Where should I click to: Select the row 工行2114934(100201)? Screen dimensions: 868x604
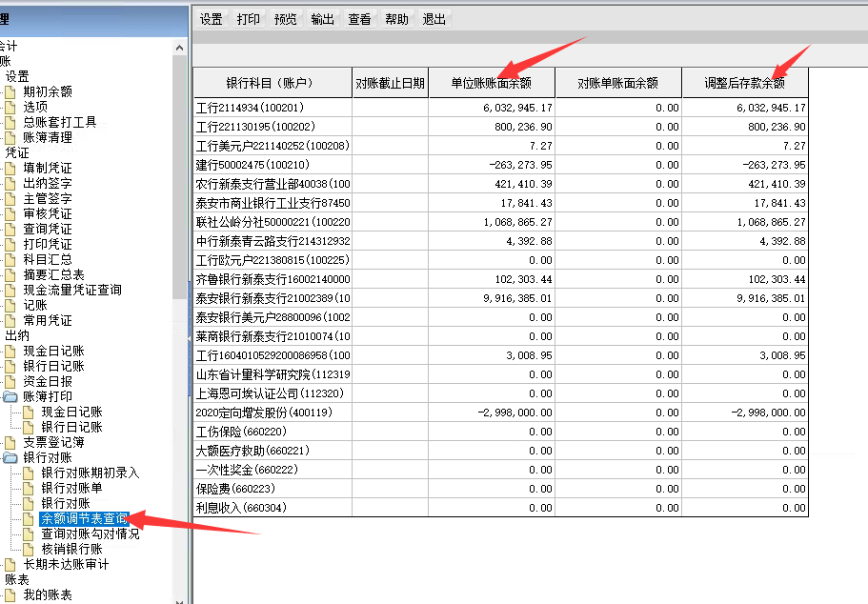coord(501,108)
